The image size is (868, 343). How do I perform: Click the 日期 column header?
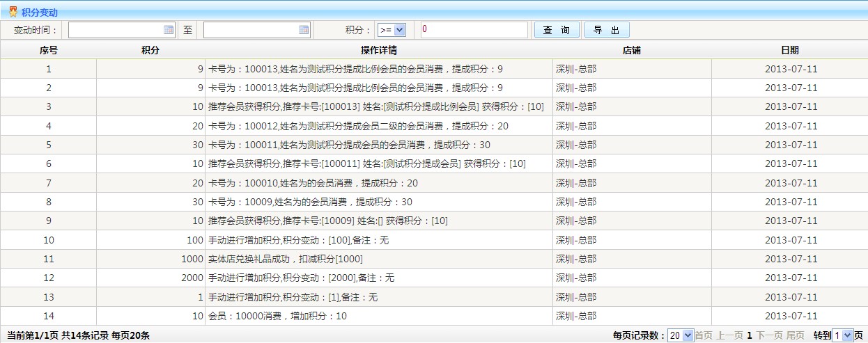790,50
